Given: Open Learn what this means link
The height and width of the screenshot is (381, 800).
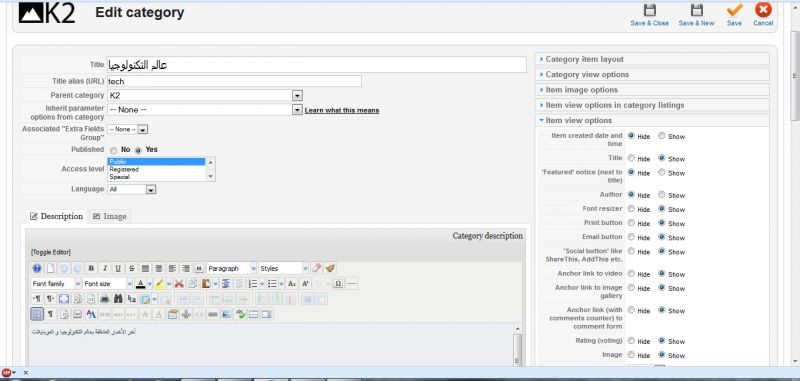Looking at the screenshot, I should click(x=342, y=110).
